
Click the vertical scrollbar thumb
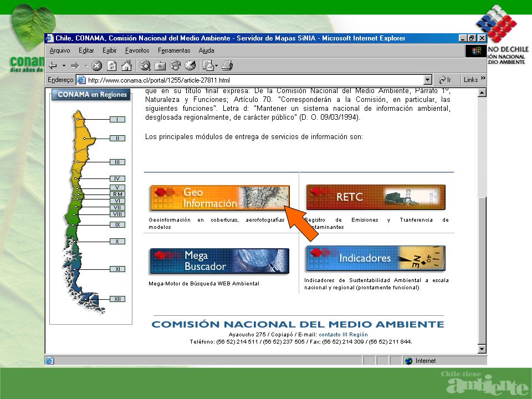pos(482,270)
